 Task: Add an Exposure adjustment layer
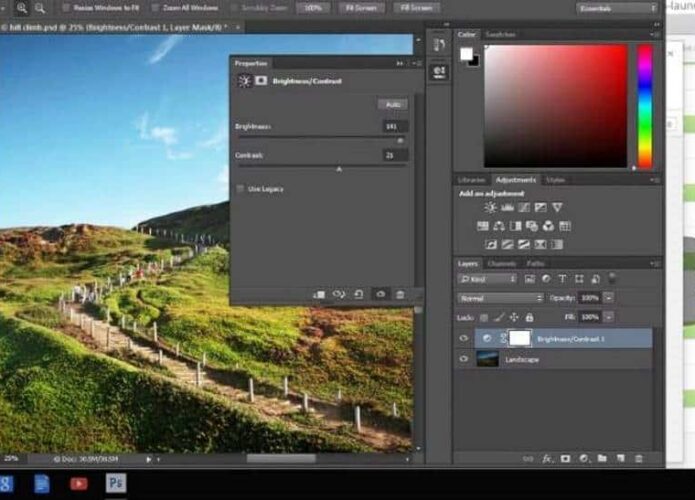540,207
